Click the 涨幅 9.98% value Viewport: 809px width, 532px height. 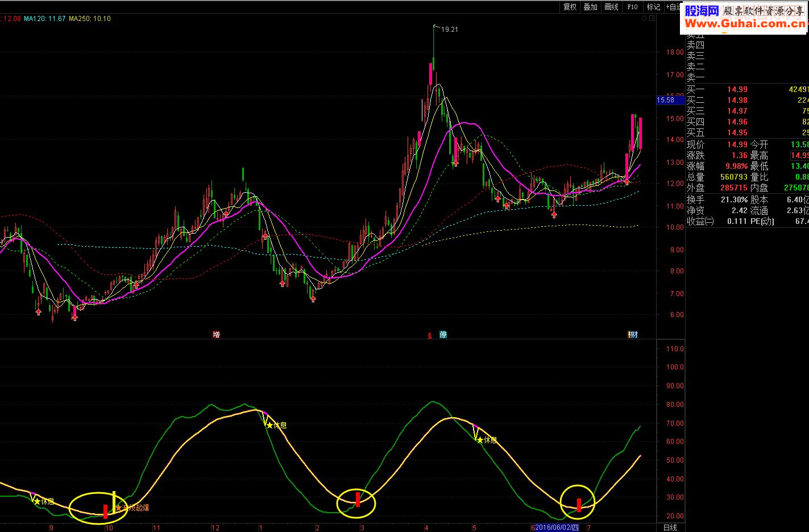click(736, 166)
